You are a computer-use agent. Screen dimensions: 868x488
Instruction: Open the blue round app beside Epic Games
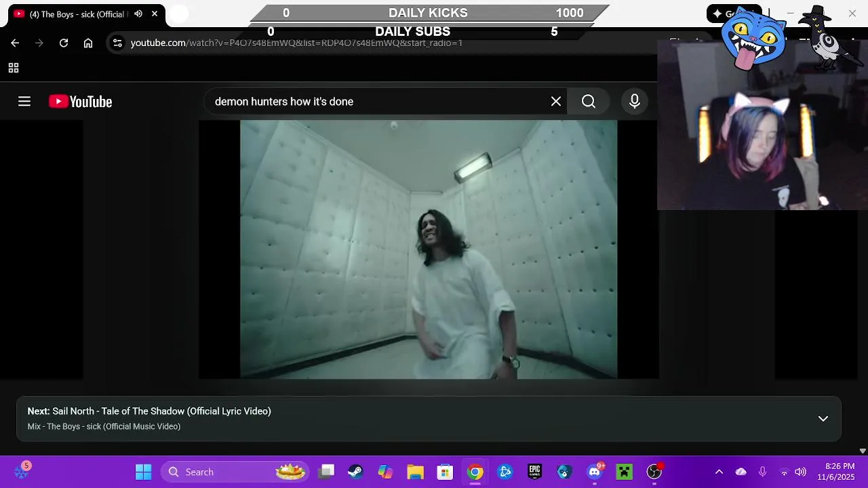click(564, 472)
